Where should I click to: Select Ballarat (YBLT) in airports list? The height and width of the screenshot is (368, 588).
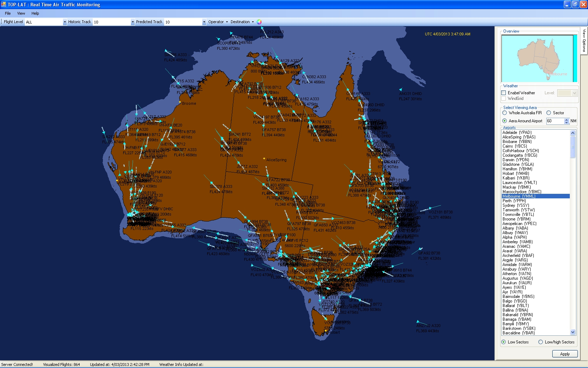[x=536, y=306]
